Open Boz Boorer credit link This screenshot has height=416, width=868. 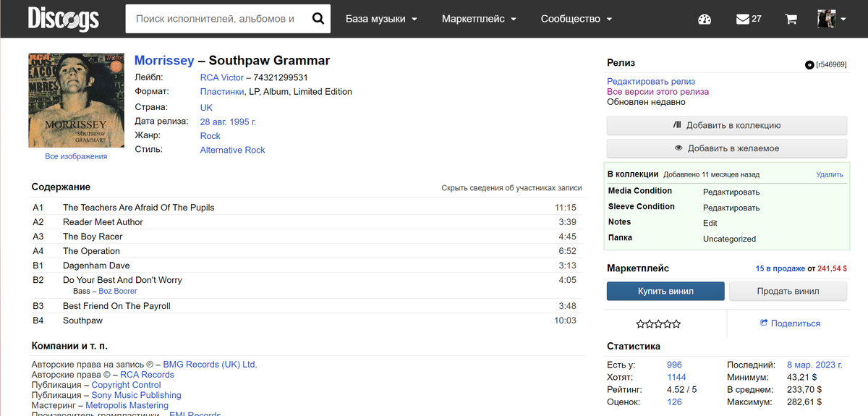pyautogui.click(x=118, y=291)
